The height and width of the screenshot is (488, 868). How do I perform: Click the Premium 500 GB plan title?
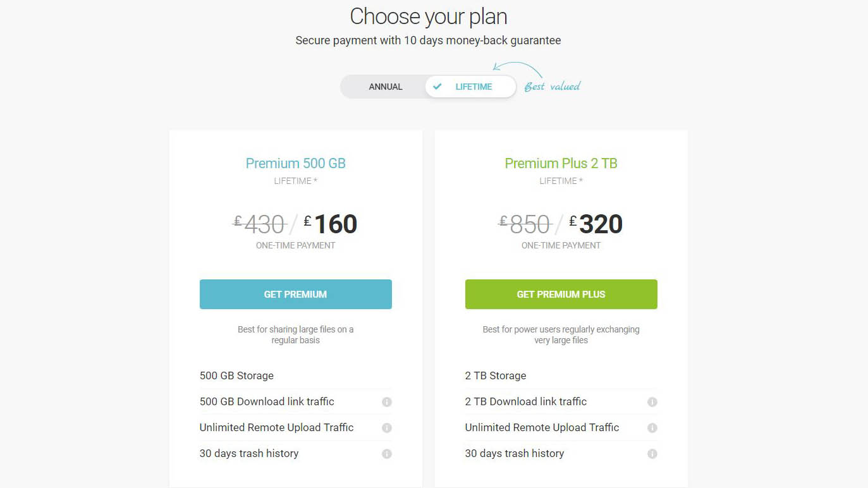tap(295, 163)
